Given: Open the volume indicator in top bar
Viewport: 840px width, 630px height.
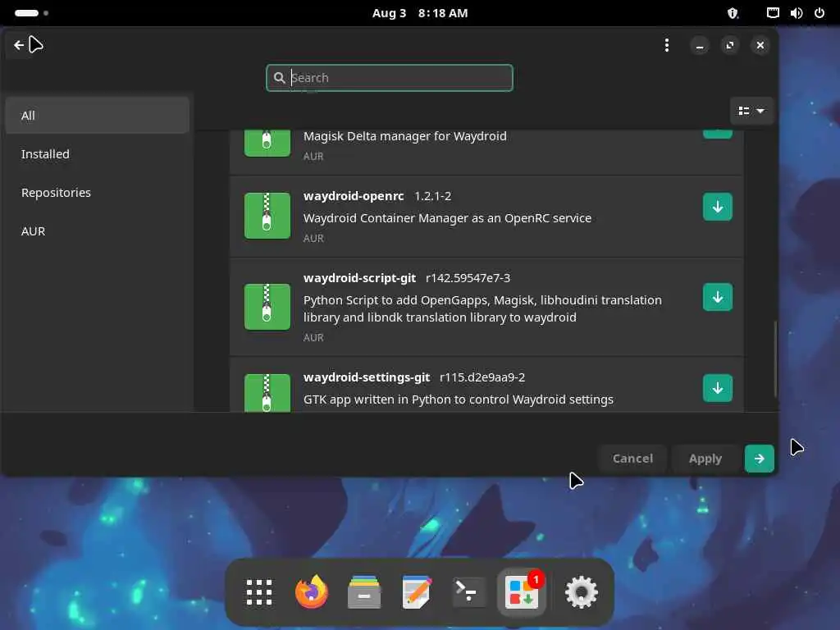Looking at the screenshot, I should [x=796, y=13].
